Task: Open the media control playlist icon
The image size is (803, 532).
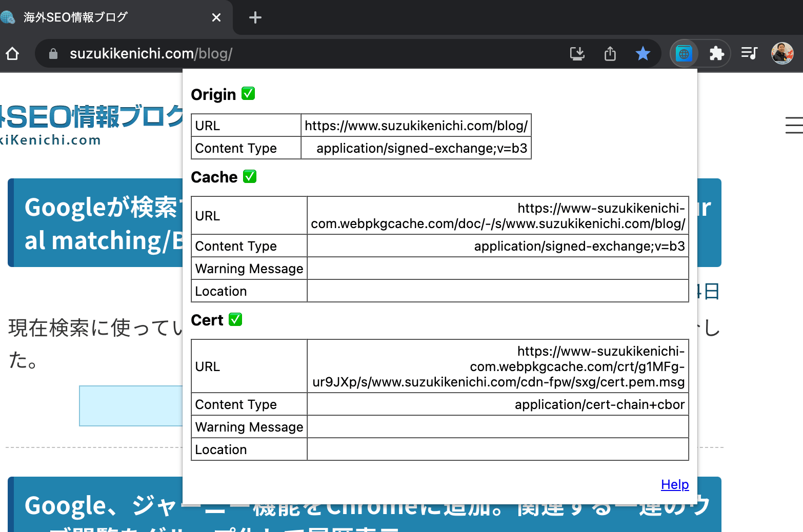Action: pyautogui.click(x=749, y=53)
